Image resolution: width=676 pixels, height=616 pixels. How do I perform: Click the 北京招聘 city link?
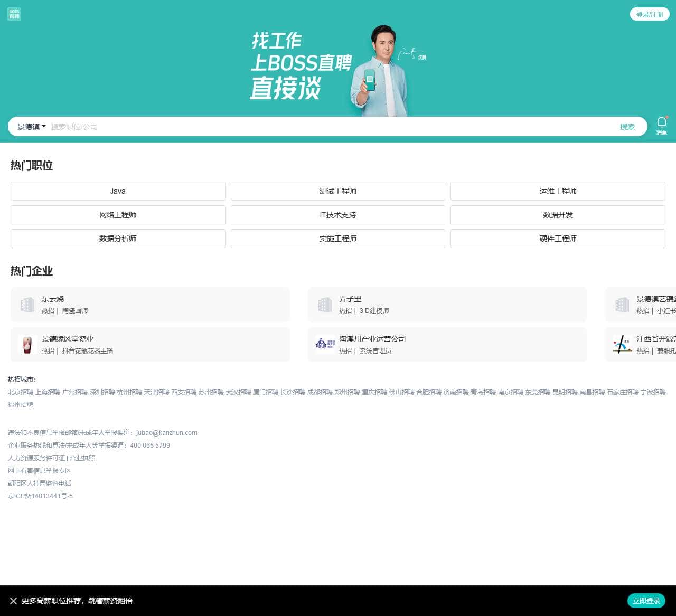(x=21, y=392)
